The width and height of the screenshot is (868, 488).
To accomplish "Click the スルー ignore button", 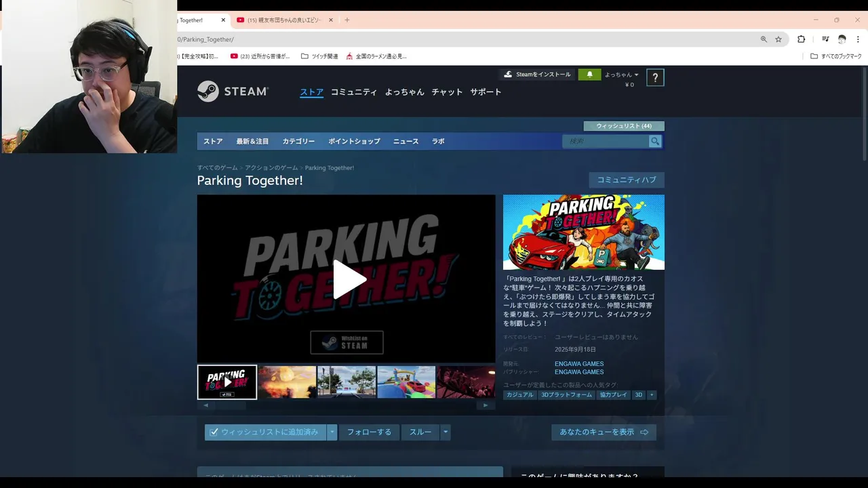I will click(420, 432).
